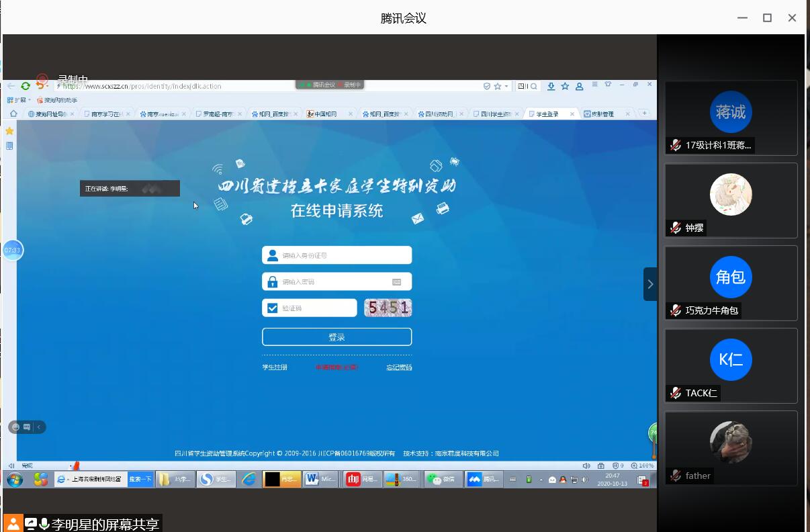The height and width of the screenshot is (532, 810).
Task: Click the 巧克力牛角包 name label
Action: (x=712, y=310)
